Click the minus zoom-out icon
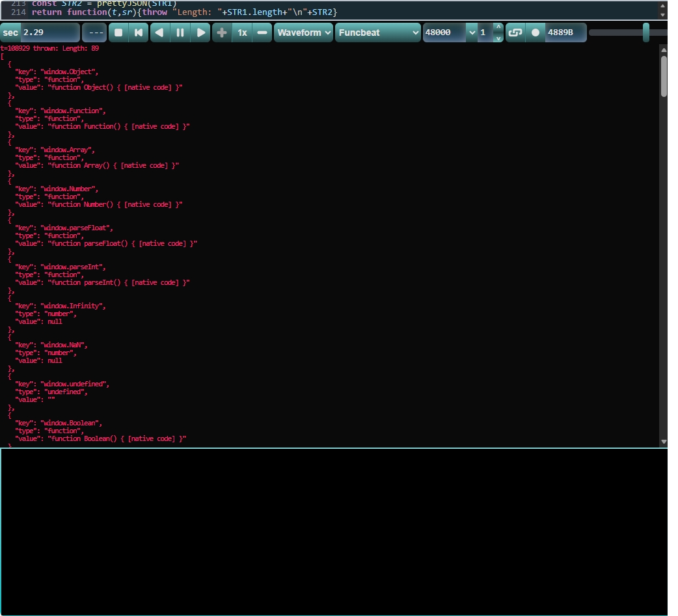 tap(262, 33)
